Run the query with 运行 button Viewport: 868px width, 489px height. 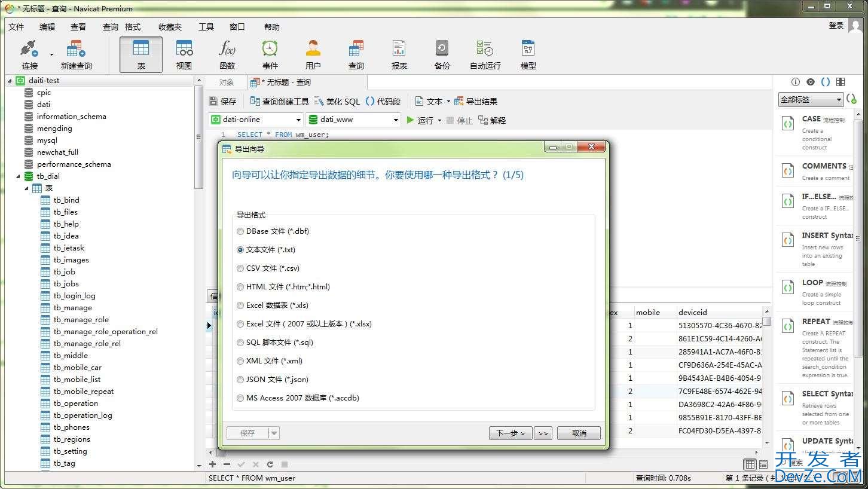coord(420,120)
